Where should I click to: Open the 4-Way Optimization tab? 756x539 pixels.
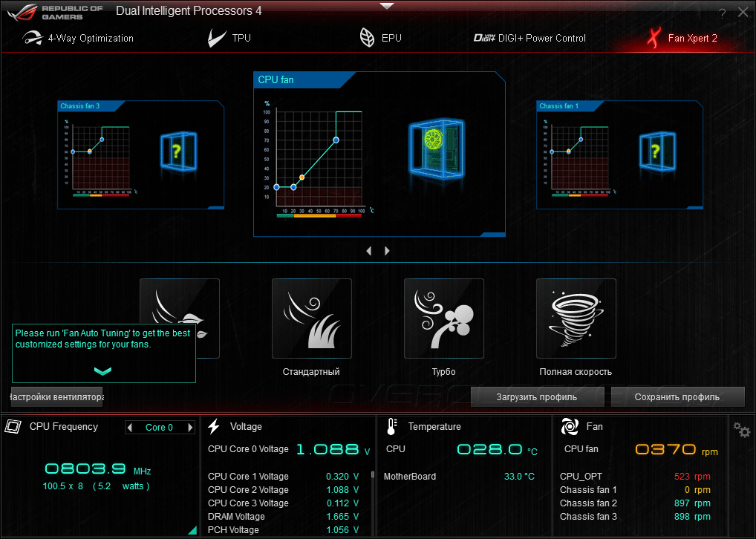pyautogui.click(x=78, y=38)
